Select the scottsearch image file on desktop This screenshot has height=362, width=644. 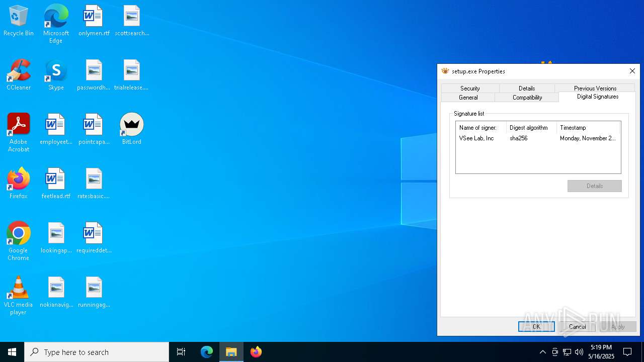(x=132, y=21)
